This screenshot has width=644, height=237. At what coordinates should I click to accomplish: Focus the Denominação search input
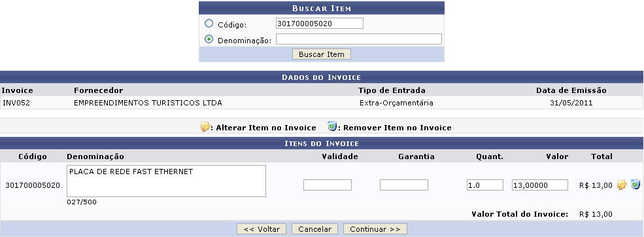359,39
